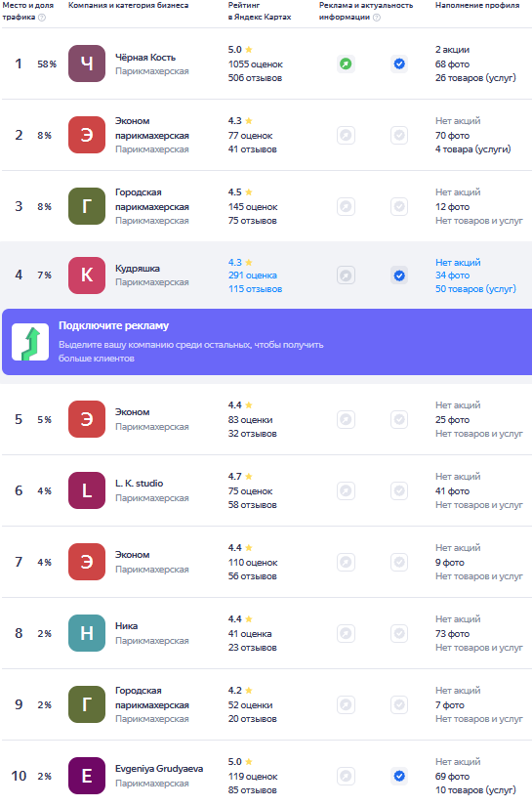Screen dimensions: 532x806
Task: Click the grey verification icon for L. K. studio
Action: pyautogui.click(x=399, y=490)
